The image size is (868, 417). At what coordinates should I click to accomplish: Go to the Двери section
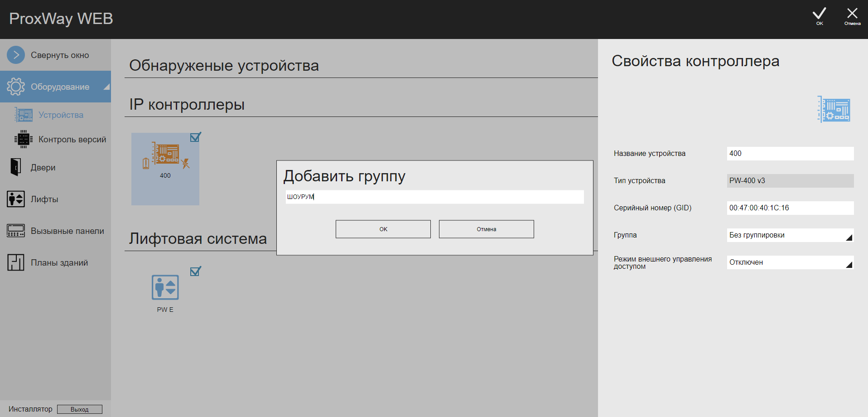(43, 167)
